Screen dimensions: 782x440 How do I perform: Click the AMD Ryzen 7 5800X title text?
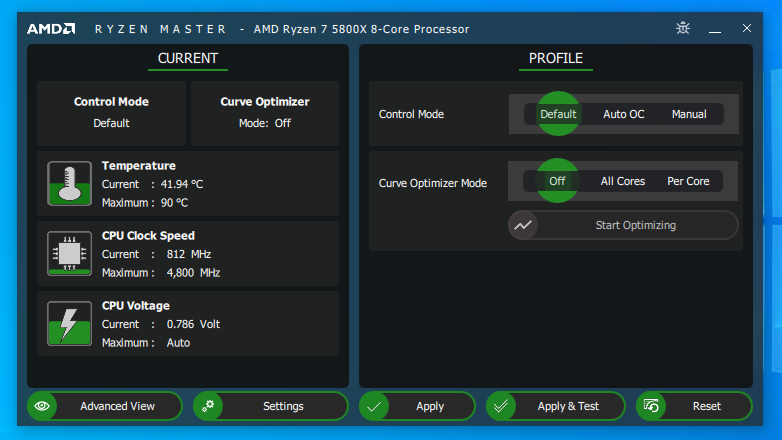pyautogui.click(x=361, y=29)
